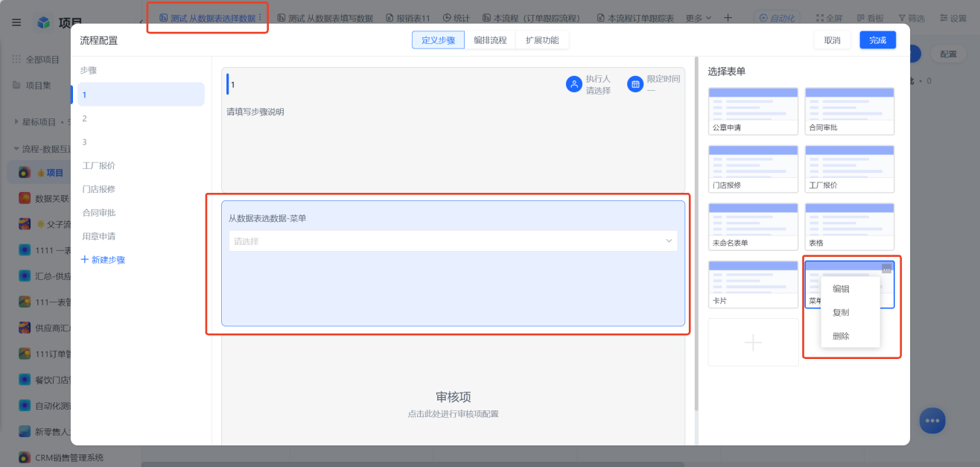Open the 设置 settings toolbar item
The width and height of the screenshot is (980, 467).
click(952, 18)
